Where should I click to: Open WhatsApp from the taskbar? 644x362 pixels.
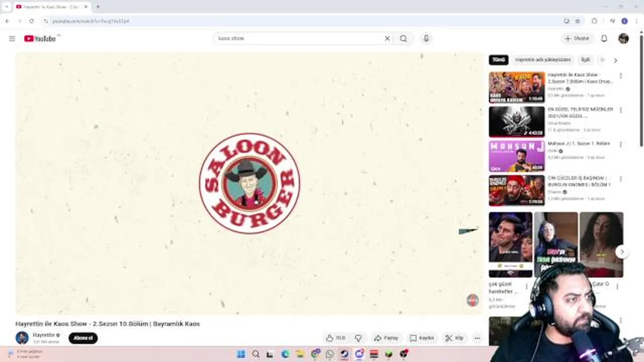330,354
